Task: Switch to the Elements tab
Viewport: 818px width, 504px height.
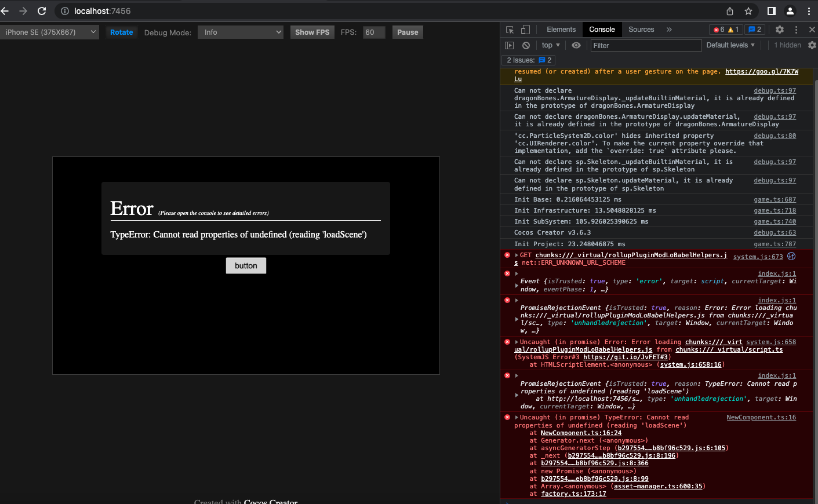Action: 561,30
